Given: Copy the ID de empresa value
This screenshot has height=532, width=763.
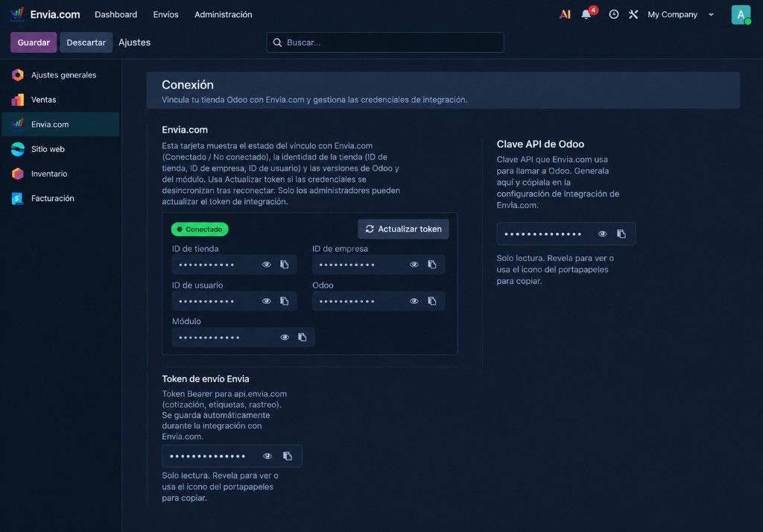Looking at the screenshot, I should [x=431, y=265].
